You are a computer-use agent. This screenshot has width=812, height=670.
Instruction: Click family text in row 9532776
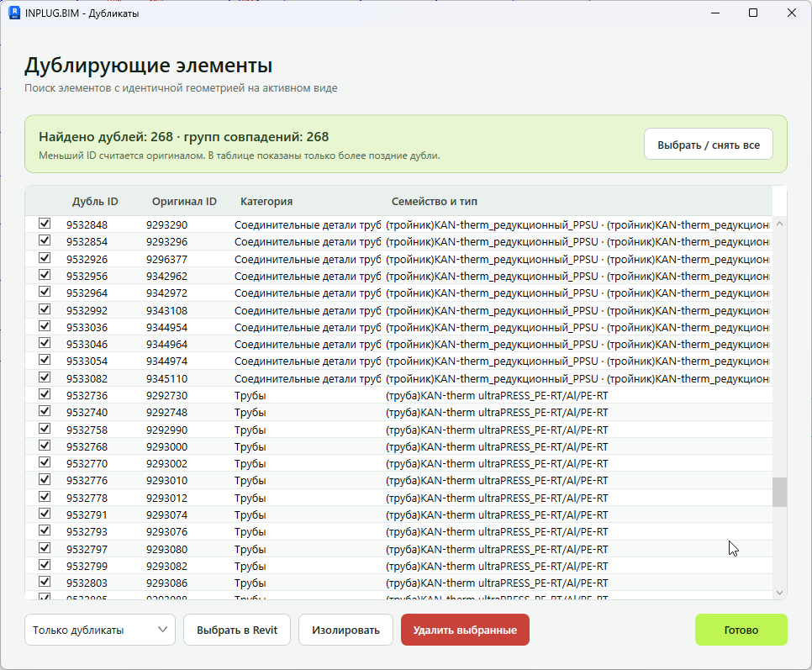(497, 481)
